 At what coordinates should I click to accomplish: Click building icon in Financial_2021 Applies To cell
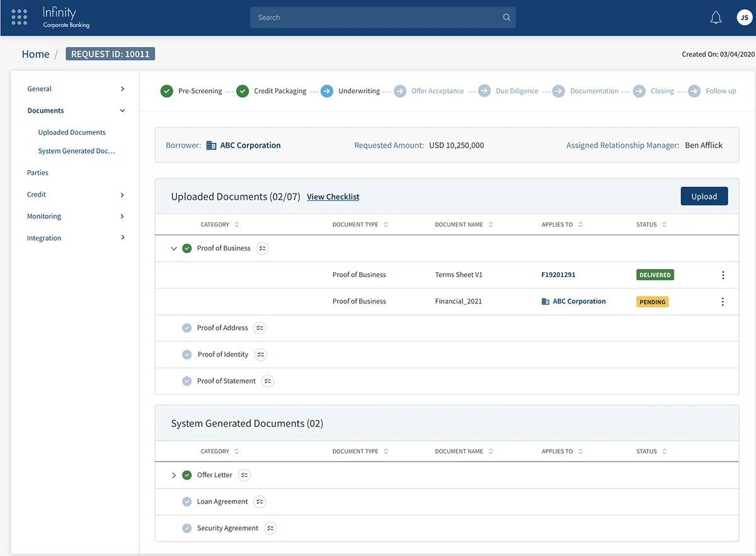pos(546,302)
